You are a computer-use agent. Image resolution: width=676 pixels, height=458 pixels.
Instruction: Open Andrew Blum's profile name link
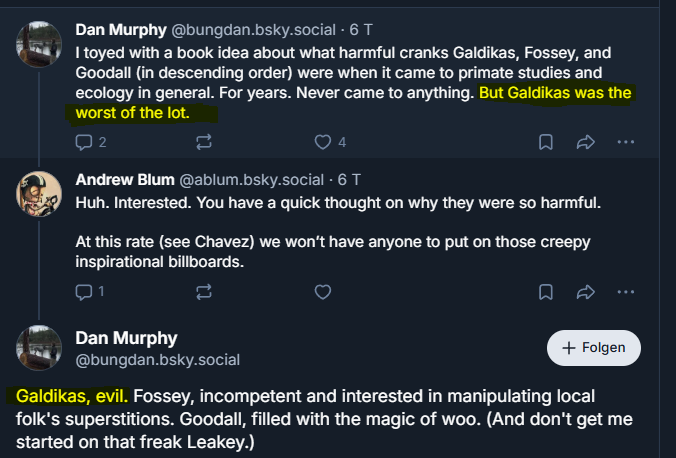pos(124,181)
